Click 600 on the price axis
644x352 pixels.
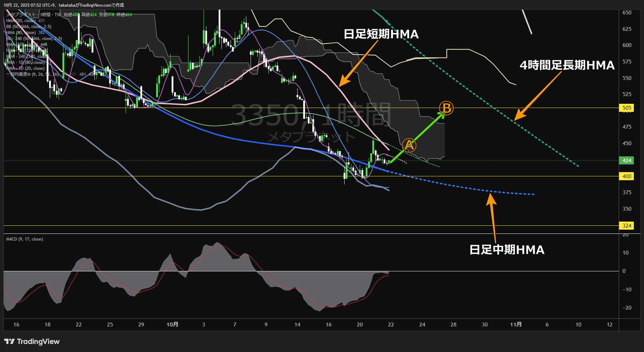[x=627, y=45]
